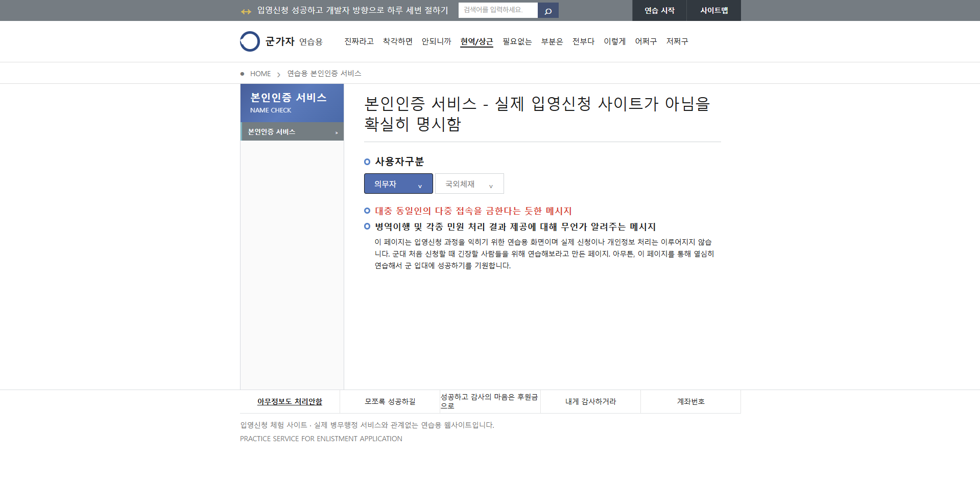Viewport: 980px width, 479px height.
Task: Open the 진짜라고 menu item
Action: click(359, 41)
